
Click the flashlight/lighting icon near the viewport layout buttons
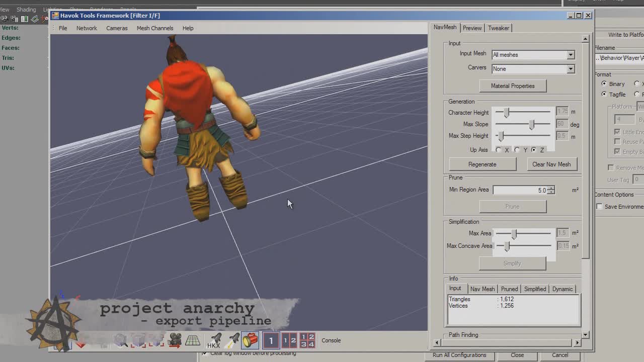250,340
